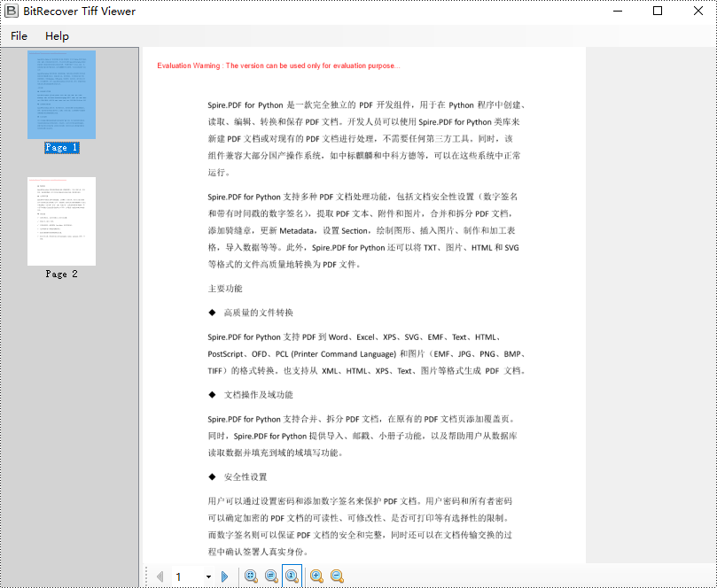Viewport: 717px width, 588px height.
Task: Click the fit whole page zoom icon
Action: click(x=251, y=576)
